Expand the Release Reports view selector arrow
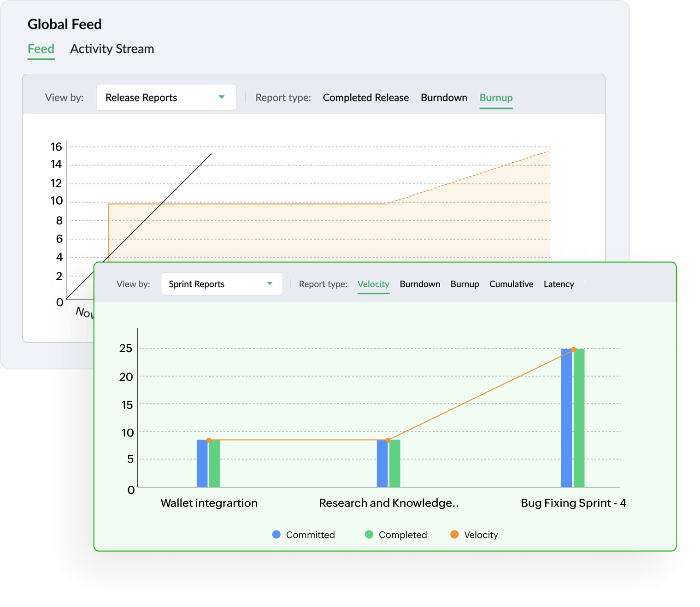This screenshot has height=607, width=700. pyautogui.click(x=222, y=97)
